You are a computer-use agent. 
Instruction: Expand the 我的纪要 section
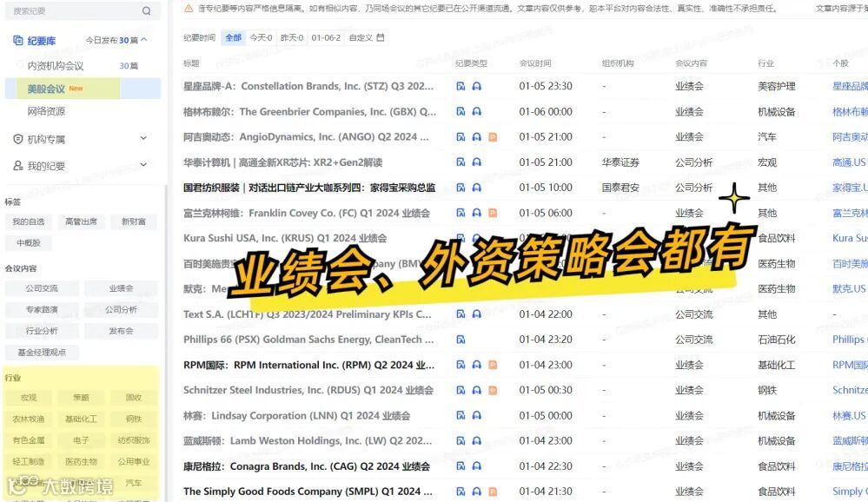point(143,165)
